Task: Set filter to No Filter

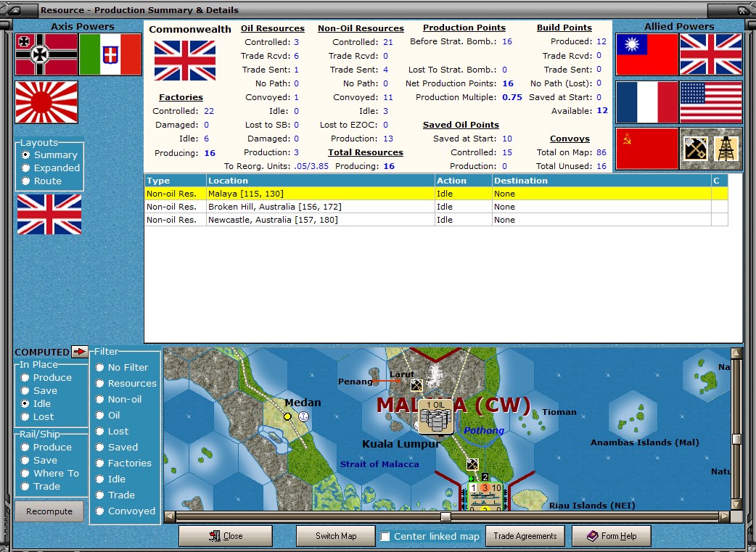Action: click(121, 367)
